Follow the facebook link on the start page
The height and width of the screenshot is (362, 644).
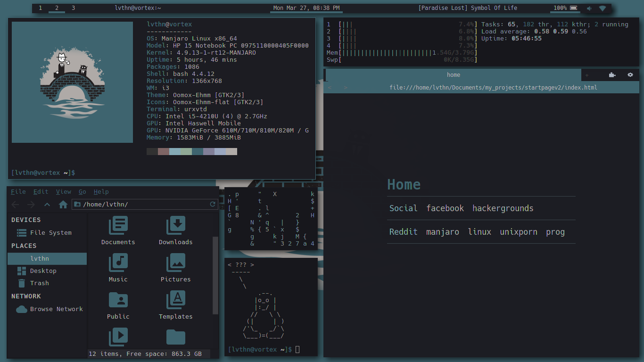point(445,208)
